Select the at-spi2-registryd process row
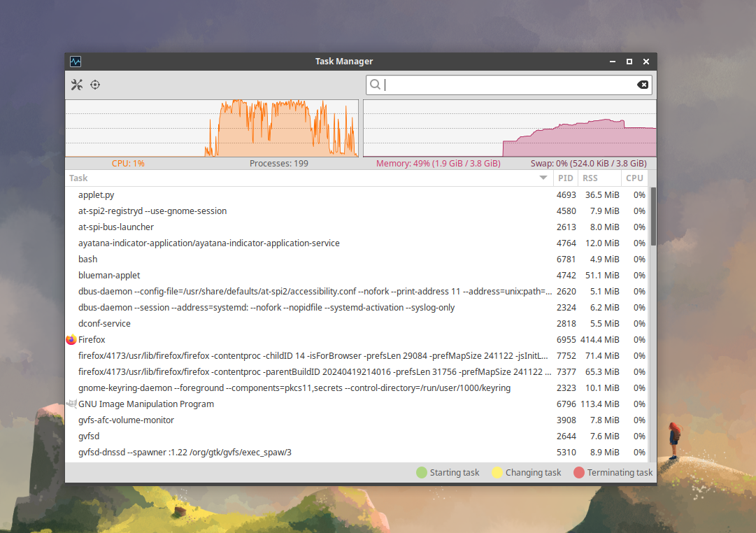Image resolution: width=756 pixels, height=533 pixels. (x=357, y=211)
